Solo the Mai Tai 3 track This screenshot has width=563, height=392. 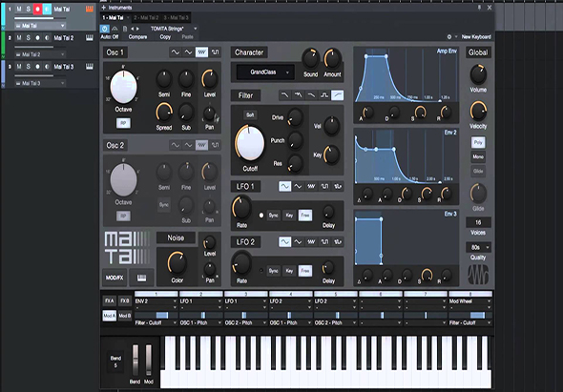coord(29,67)
